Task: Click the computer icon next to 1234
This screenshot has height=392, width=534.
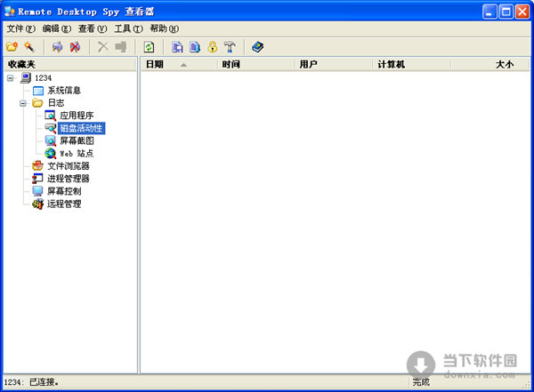Action: 26,77
